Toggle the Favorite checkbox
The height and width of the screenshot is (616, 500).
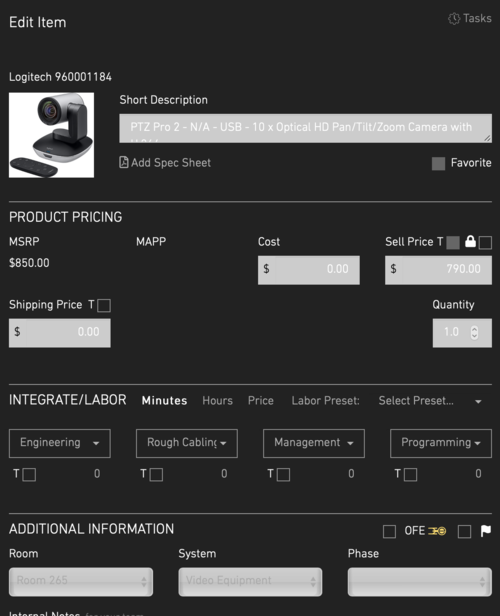[438, 163]
